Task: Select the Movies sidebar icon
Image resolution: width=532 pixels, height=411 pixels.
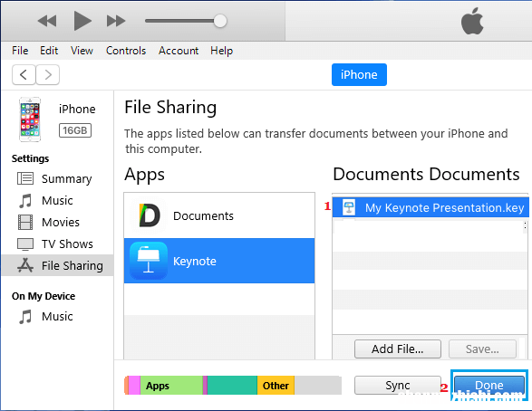Action: [x=25, y=223]
